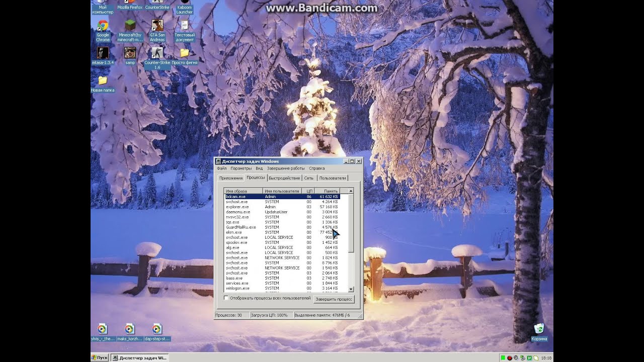644x362 pixels.
Task: Switch to the Сеть tab
Action: (x=308, y=178)
